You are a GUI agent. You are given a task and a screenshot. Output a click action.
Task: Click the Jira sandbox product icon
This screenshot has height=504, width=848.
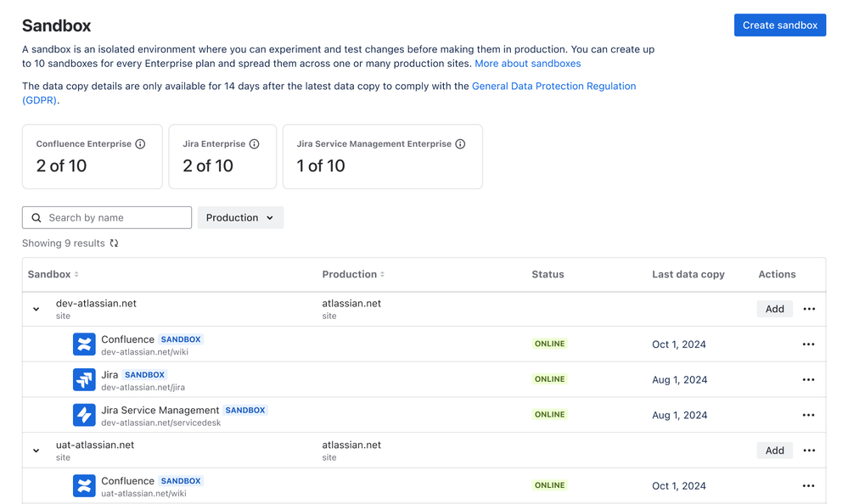(84, 379)
